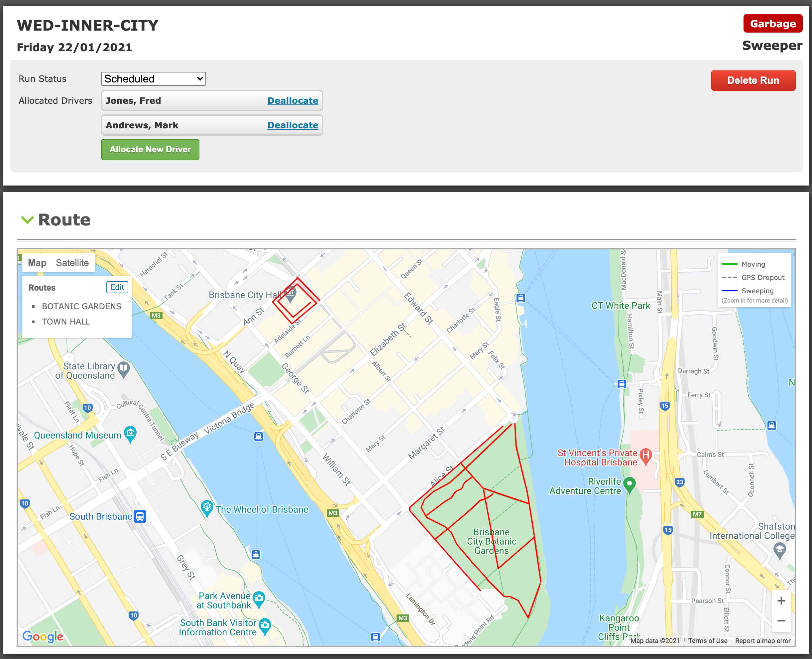The height and width of the screenshot is (659, 812).
Task: Click Brisbane City Hall map pin
Action: [290, 294]
